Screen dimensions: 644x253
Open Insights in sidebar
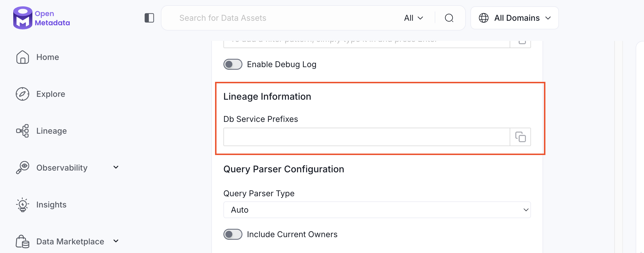point(51,205)
